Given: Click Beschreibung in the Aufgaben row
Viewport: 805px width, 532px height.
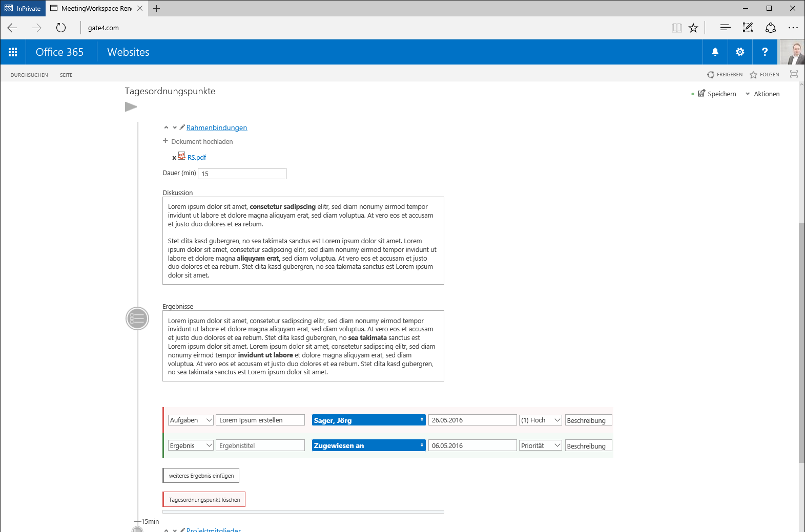Looking at the screenshot, I should point(588,420).
